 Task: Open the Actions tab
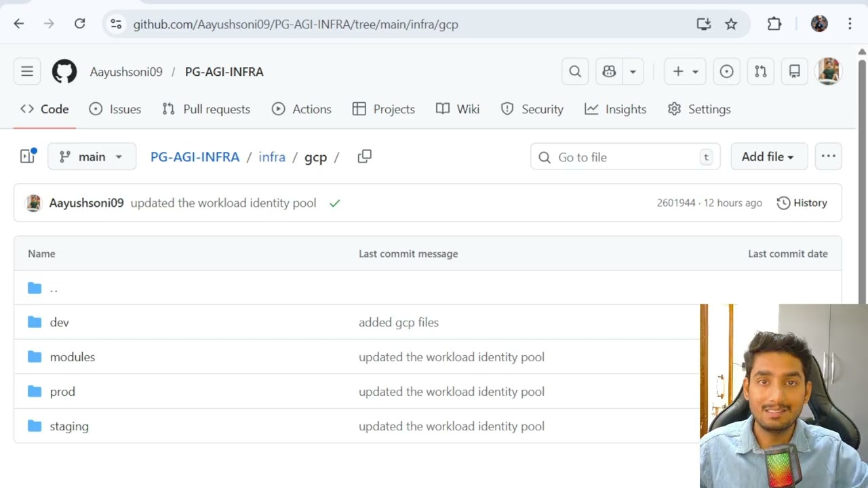coord(302,109)
